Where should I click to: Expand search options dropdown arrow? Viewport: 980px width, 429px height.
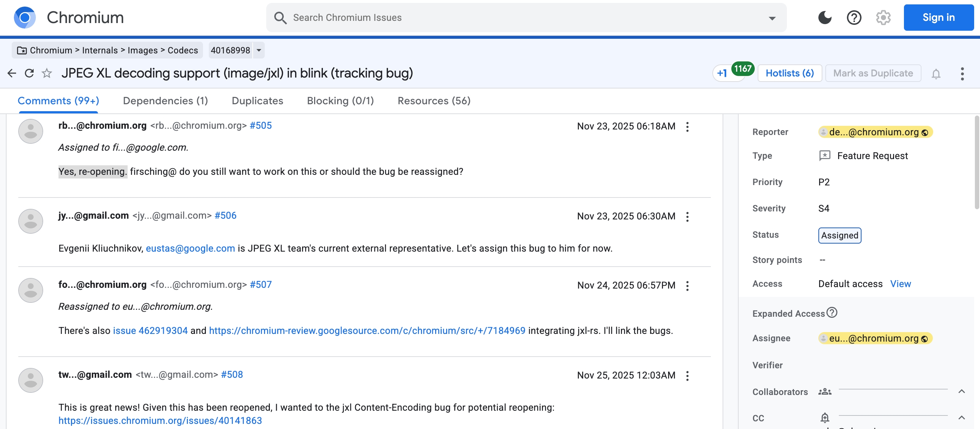point(772,18)
